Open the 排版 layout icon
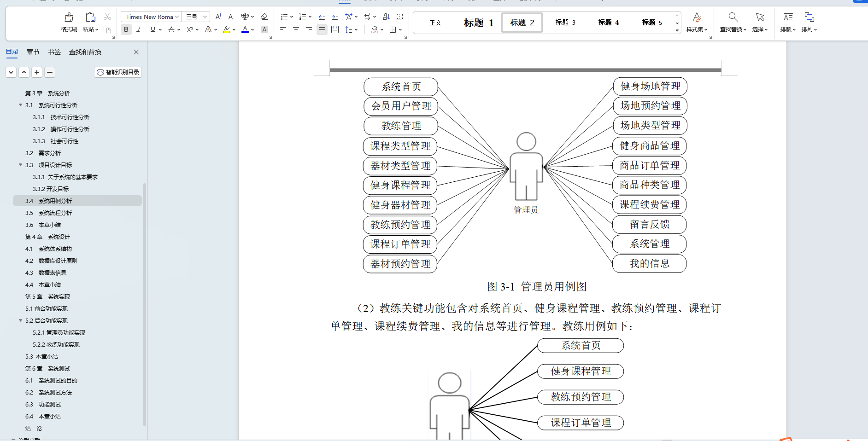The height and width of the screenshot is (441, 868). coord(788,17)
